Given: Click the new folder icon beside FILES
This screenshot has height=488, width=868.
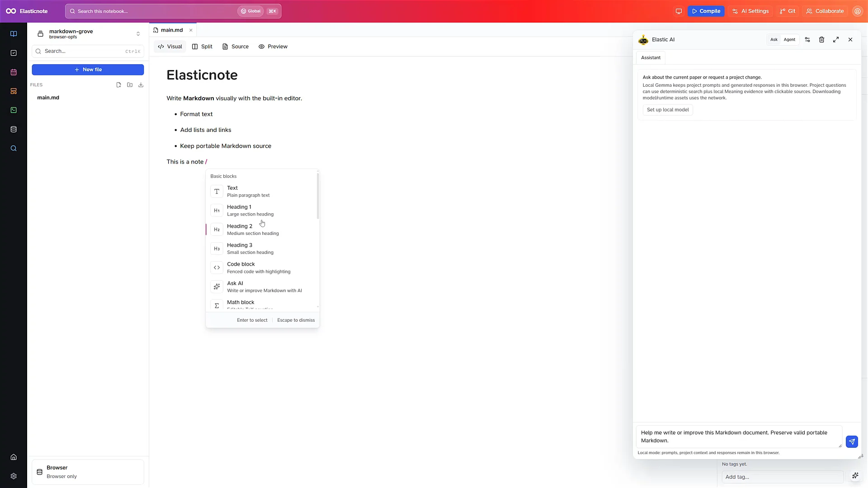Looking at the screenshot, I should click(130, 85).
